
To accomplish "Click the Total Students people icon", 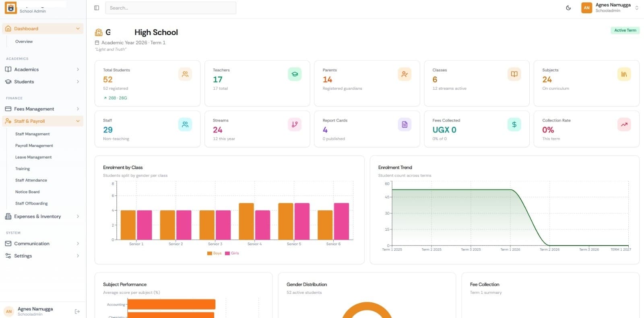I will click(x=185, y=74).
